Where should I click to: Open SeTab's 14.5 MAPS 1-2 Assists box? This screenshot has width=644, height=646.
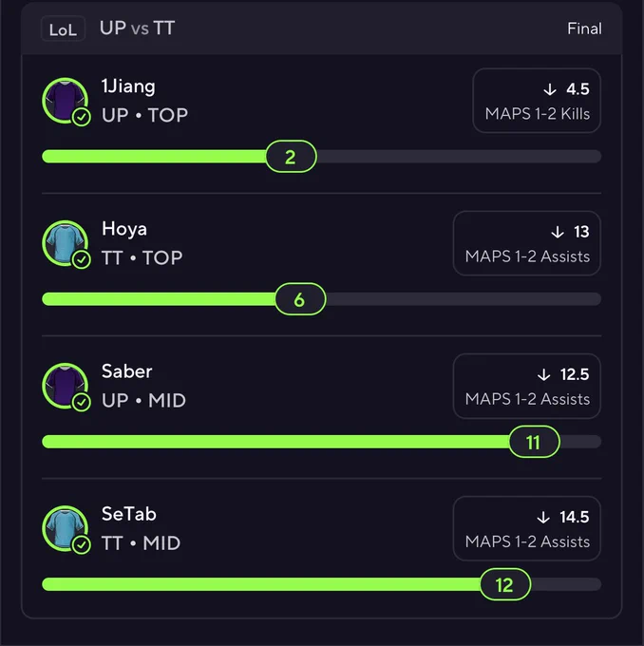(x=527, y=528)
